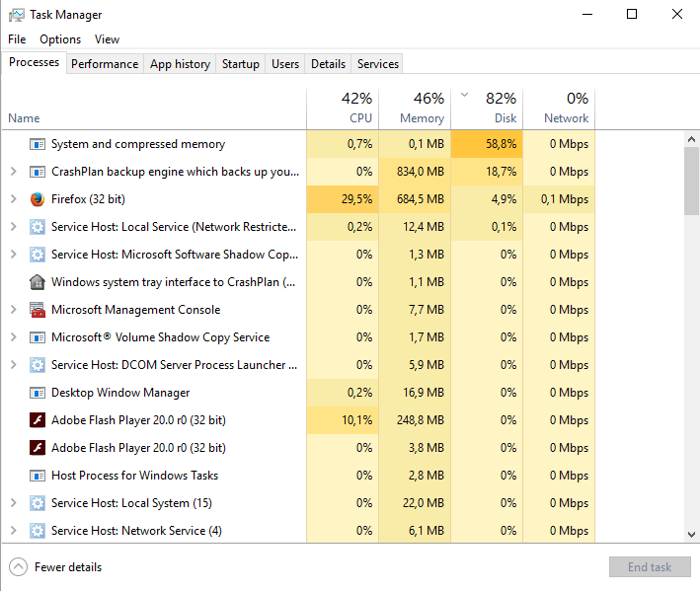Viewport: 700px width, 591px height.
Task: Expand the CrashPlan backup engine process
Action: coord(14,172)
